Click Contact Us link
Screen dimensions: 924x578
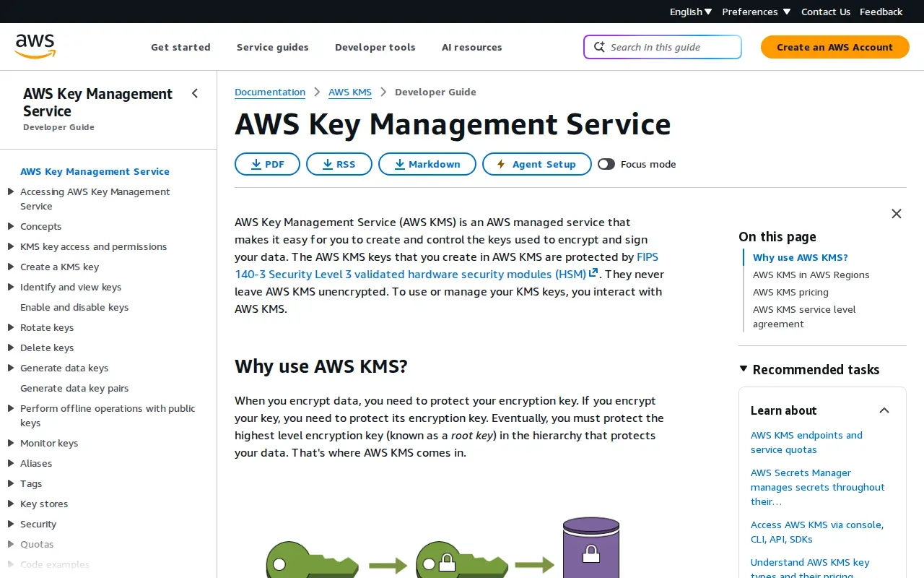click(x=826, y=12)
